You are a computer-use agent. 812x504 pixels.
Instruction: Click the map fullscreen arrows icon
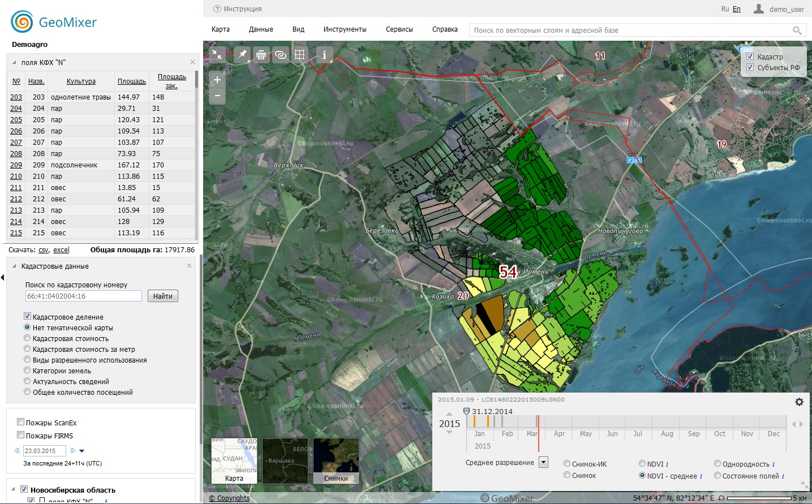(x=217, y=54)
